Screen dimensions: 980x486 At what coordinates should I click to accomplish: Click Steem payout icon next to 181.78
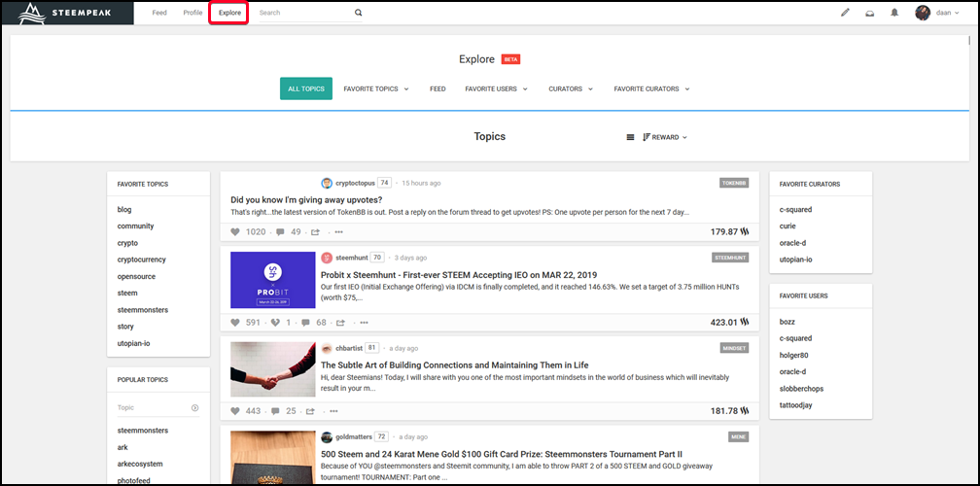(745, 411)
